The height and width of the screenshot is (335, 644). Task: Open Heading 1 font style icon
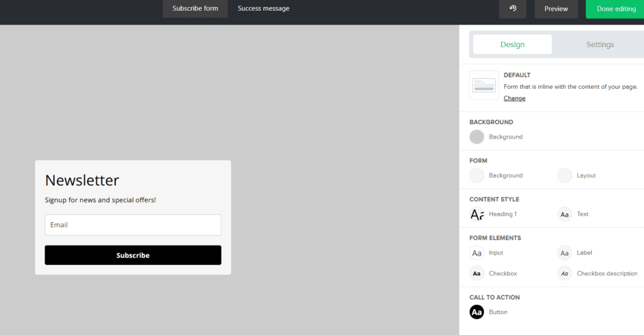tap(477, 214)
